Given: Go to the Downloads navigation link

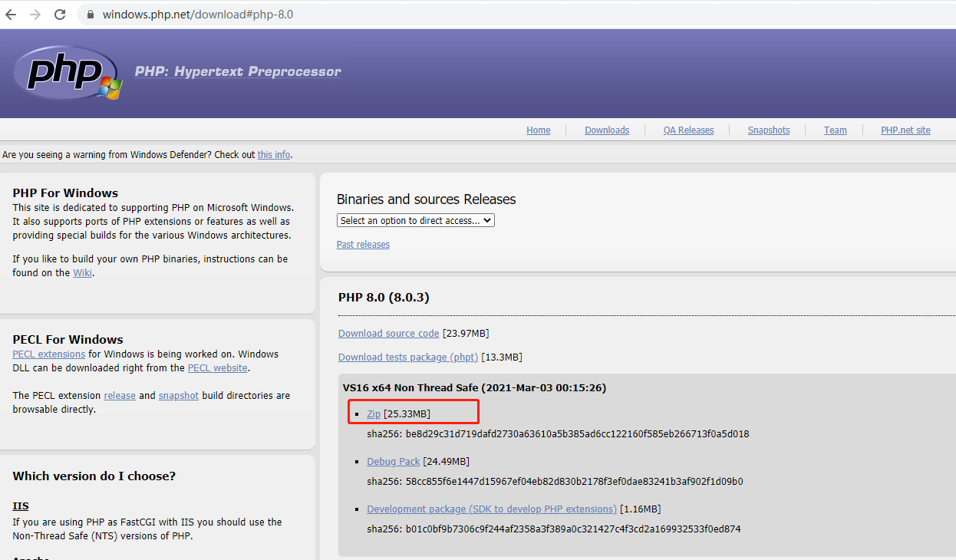Looking at the screenshot, I should point(607,130).
